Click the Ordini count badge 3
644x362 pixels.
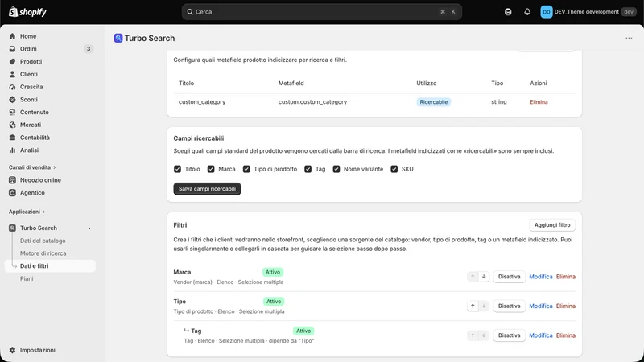89,49
